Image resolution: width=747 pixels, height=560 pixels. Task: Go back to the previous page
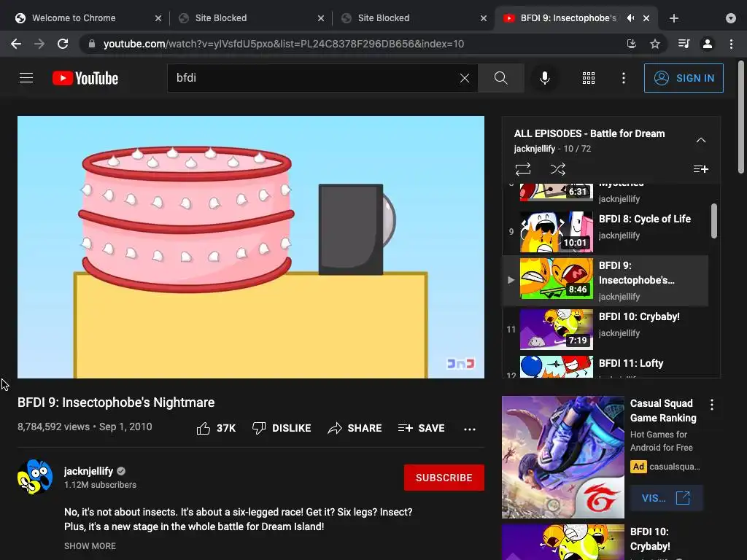(16, 44)
